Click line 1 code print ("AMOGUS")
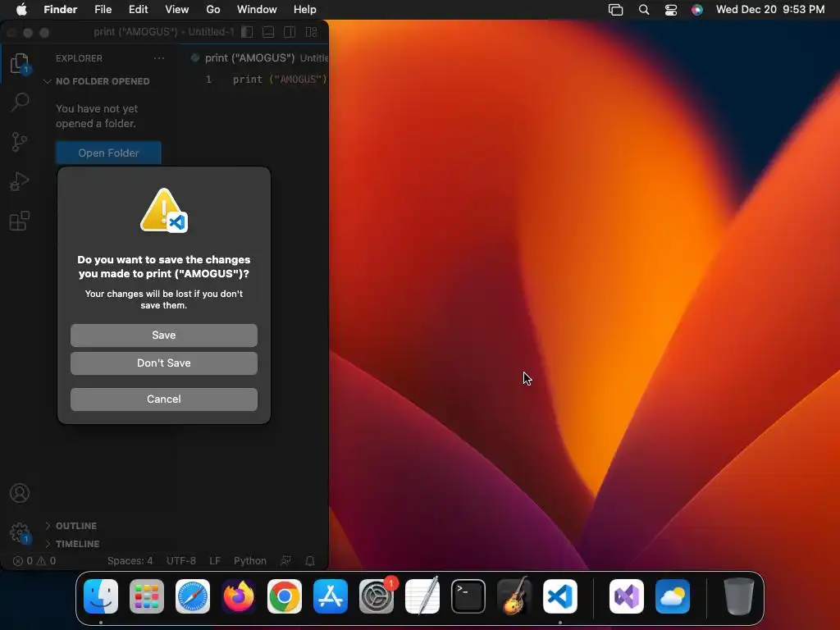The height and width of the screenshot is (630, 840). point(280,80)
